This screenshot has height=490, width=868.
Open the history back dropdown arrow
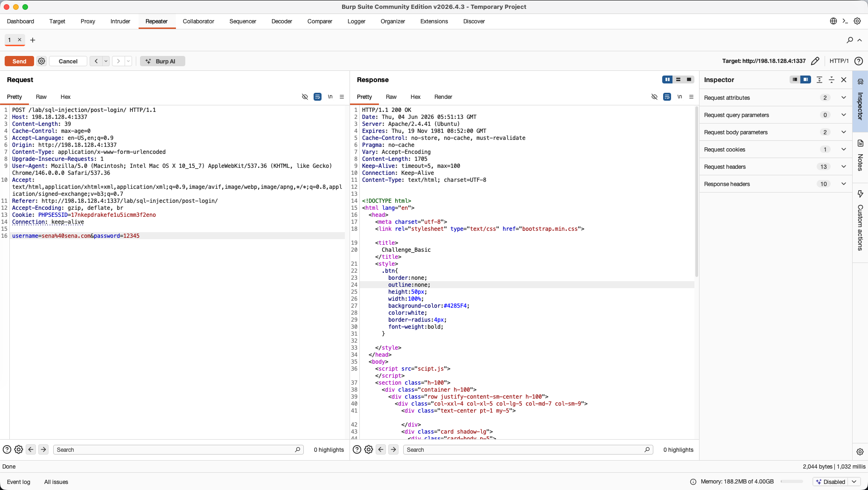pos(106,61)
